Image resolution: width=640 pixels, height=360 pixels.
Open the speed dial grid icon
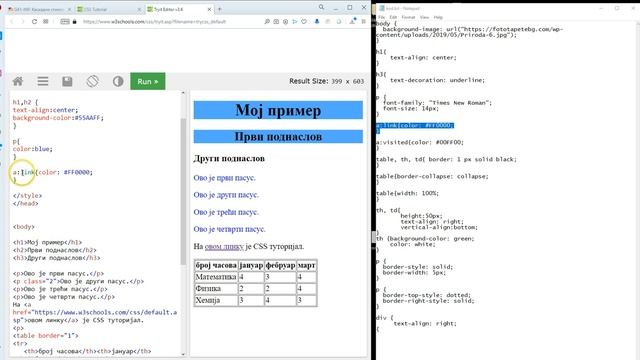pyautogui.click(x=46, y=22)
